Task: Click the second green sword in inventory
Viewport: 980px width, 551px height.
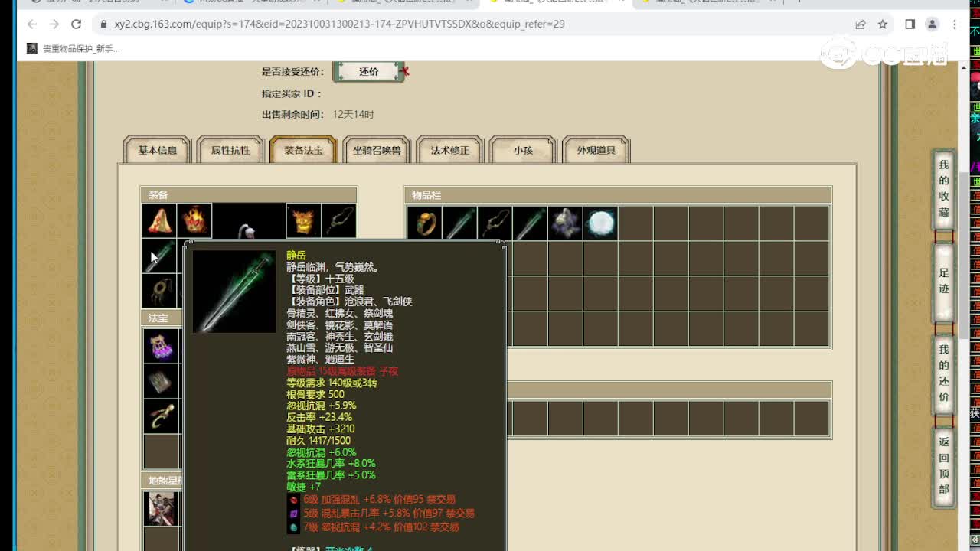Action: (530, 223)
